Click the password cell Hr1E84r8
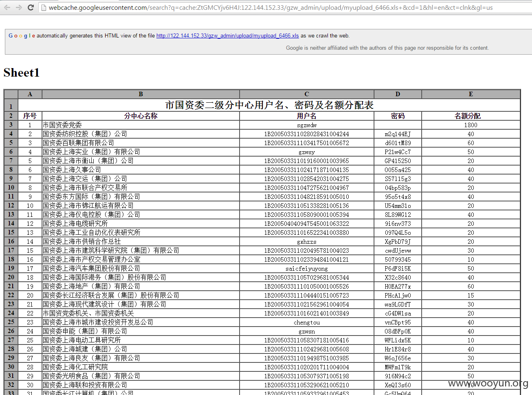 point(398,349)
